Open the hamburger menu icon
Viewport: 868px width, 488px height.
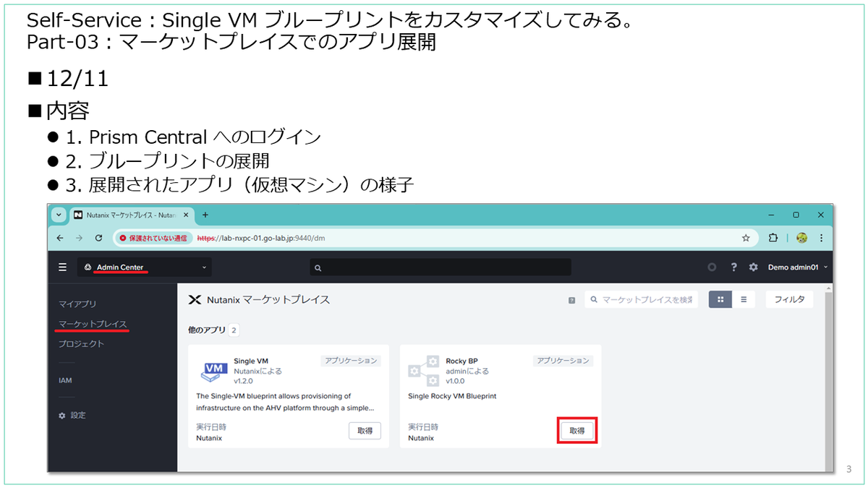[x=62, y=267]
